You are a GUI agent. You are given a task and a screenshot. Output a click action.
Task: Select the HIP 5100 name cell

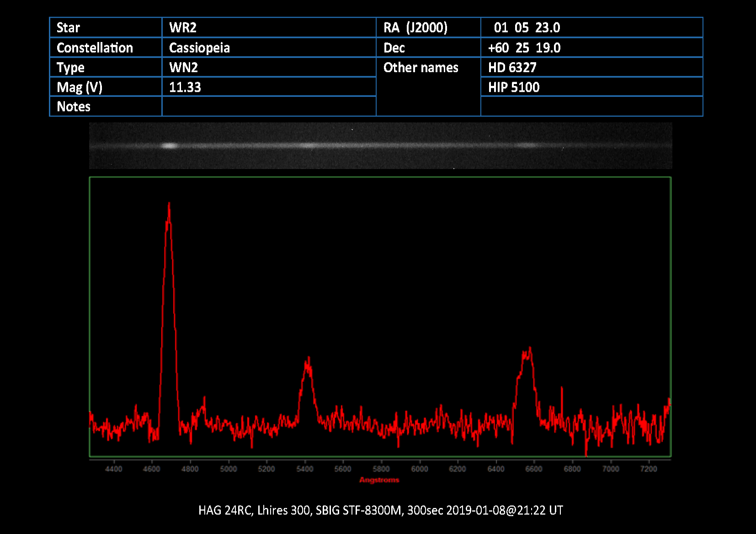coord(514,87)
